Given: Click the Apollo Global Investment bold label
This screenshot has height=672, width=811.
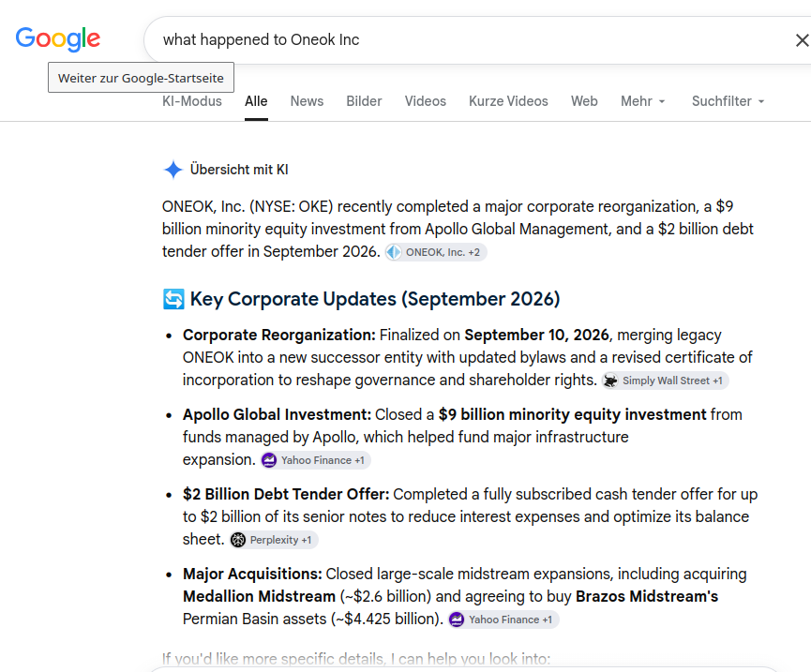Looking at the screenshot, I should point(277,414).
